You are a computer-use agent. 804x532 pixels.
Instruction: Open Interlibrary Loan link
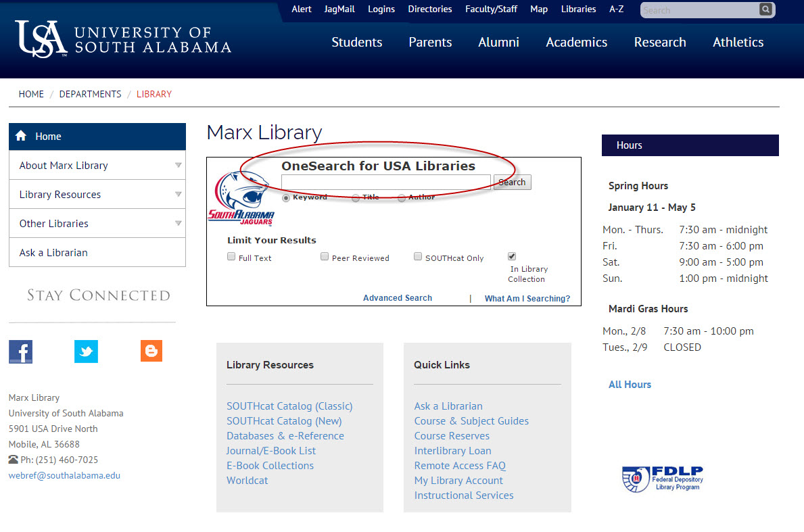pyautogui.click(x=453, y=450)
